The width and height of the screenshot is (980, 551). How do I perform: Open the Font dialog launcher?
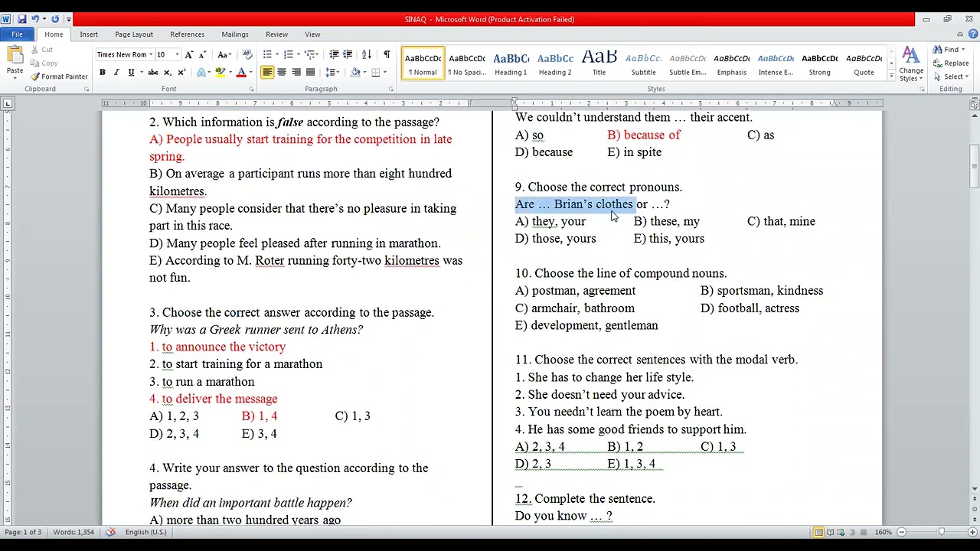(251, 90)
